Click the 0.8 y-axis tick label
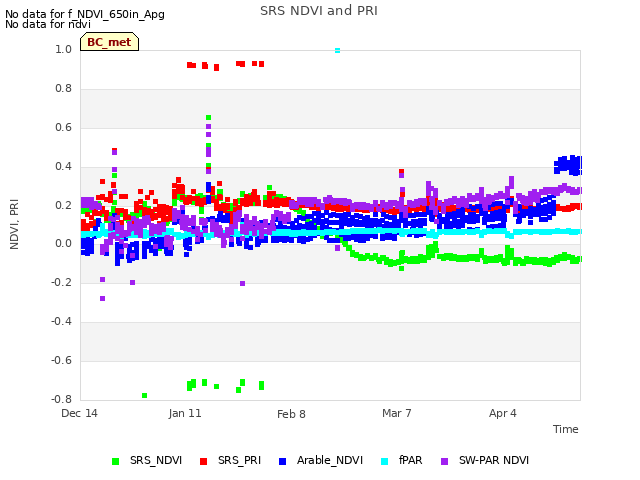The width and height of the screenshot is (640, 480). 63,88
